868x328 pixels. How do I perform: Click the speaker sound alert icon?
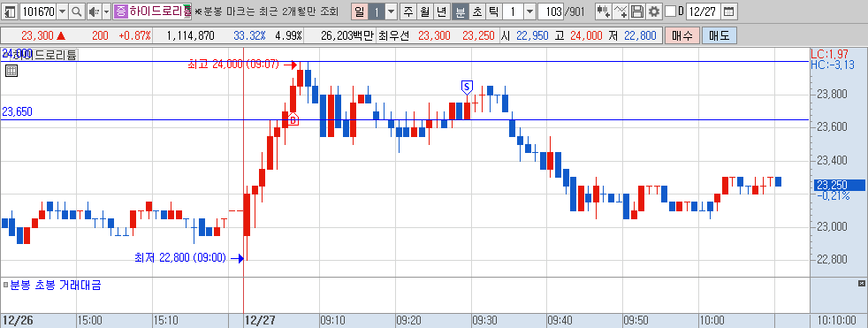(x=94, y=11)
